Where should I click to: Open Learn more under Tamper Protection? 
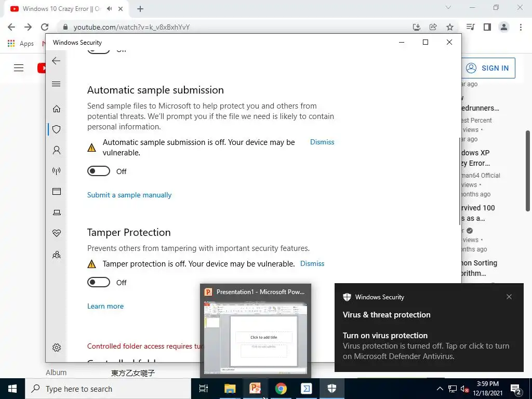(105, 306)
